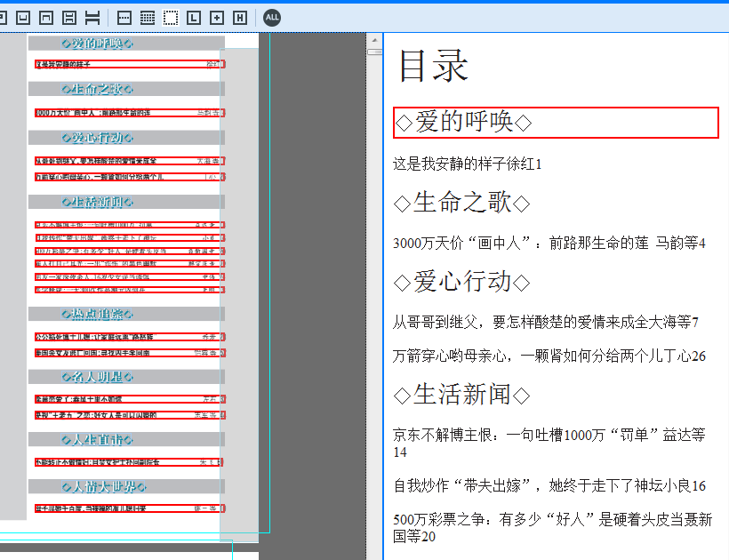Select the ◇名人明星◇ section banner on the page
This screenshot has width=729, height=560.
pos(99,377)
